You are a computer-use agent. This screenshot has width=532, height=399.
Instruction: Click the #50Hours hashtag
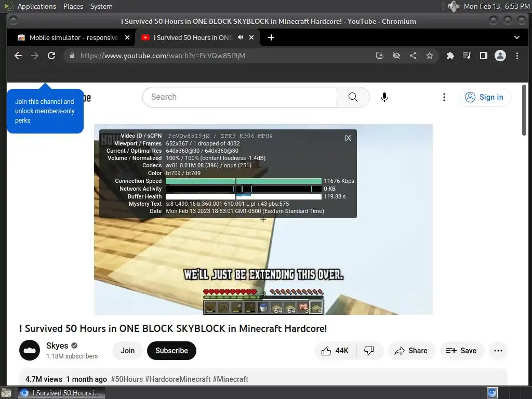pyautogui.click(x=127, y=379)
